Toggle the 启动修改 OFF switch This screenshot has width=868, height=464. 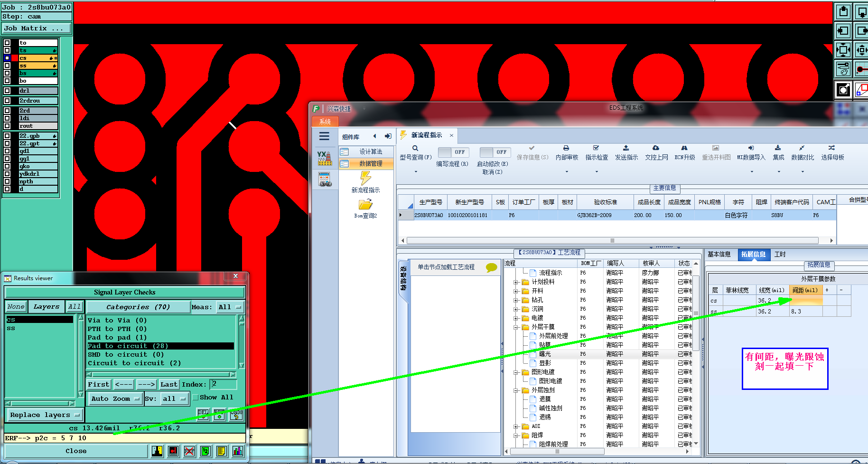pyautogui.click(x=495, y=152)
